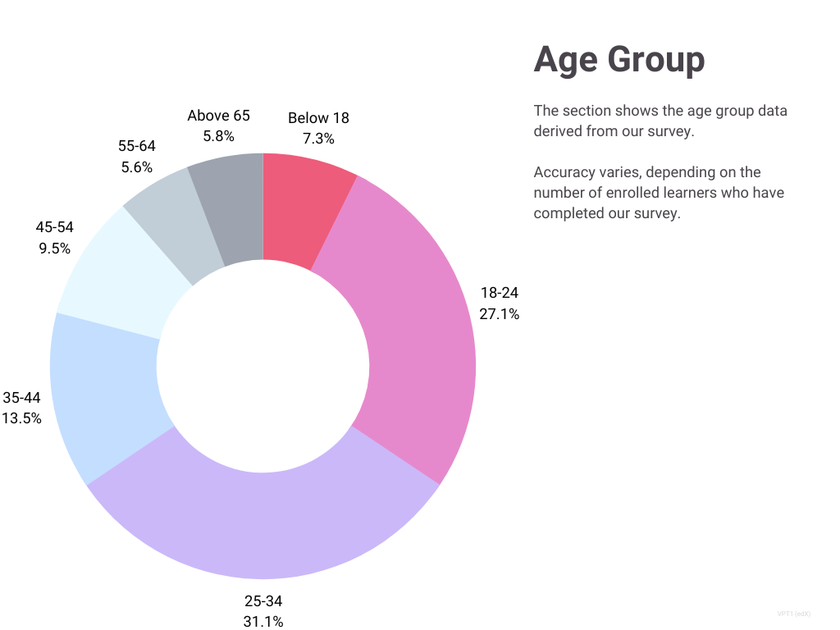
Task: Click the "45-54" category label
Action: pyautogui.click(x=54, y=227)
